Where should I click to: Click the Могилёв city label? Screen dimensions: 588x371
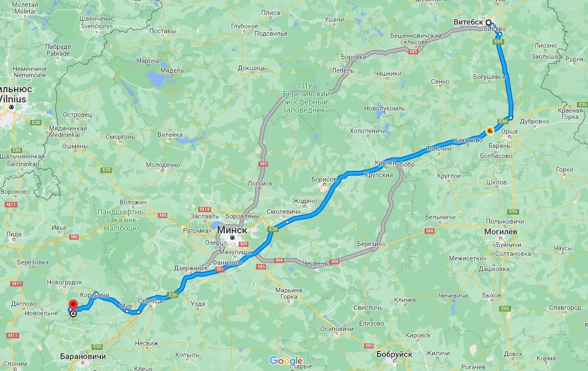tap(501, 232)
